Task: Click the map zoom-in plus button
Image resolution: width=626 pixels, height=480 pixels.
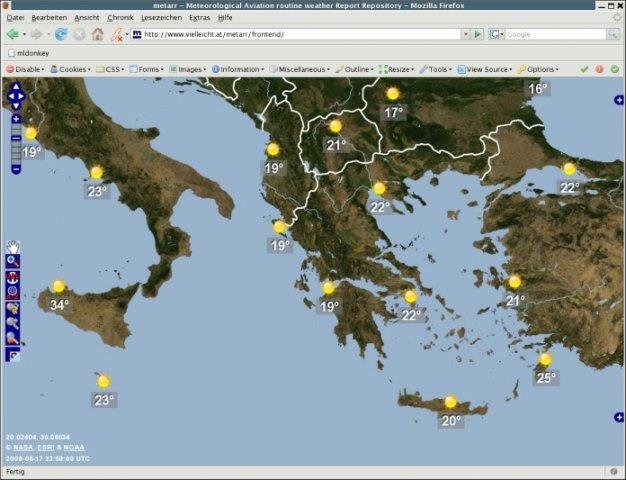Action: coord(16,119)
